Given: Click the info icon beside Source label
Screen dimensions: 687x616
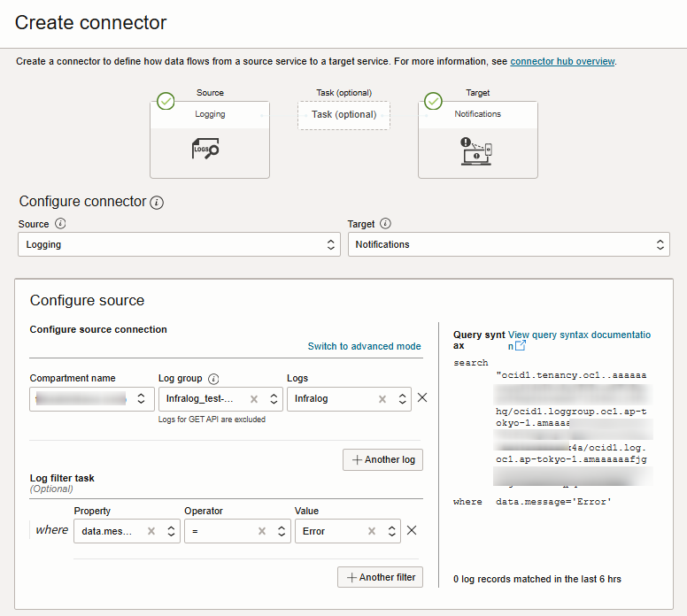Looking at the screenshot, I should click(x=60, y=224).
